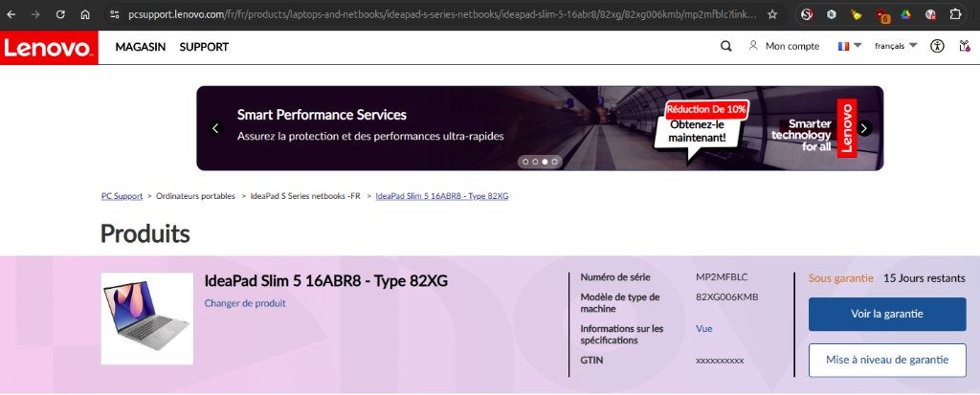Viewport: 980px width, 395px height.
Task: Click Changer de produit link
Action: click(245, 303)
